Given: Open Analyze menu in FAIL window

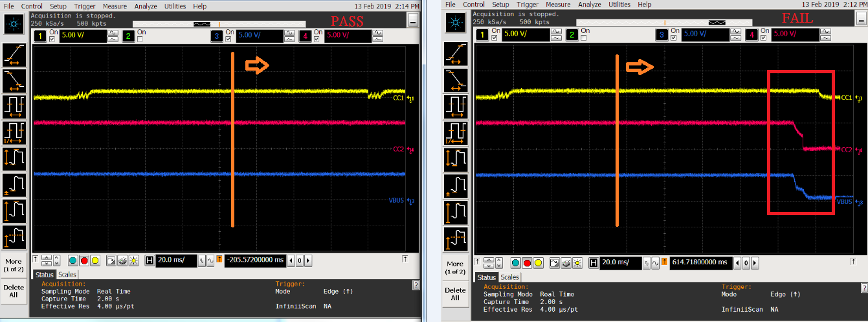Looking at the screenshot, I should tap(590, 5).
